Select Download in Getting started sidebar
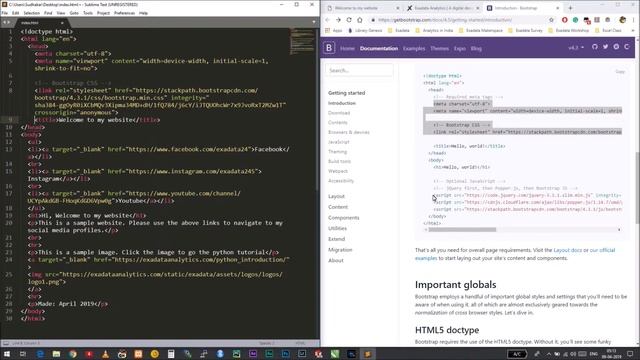640x360 pixels. click(339, 113)
